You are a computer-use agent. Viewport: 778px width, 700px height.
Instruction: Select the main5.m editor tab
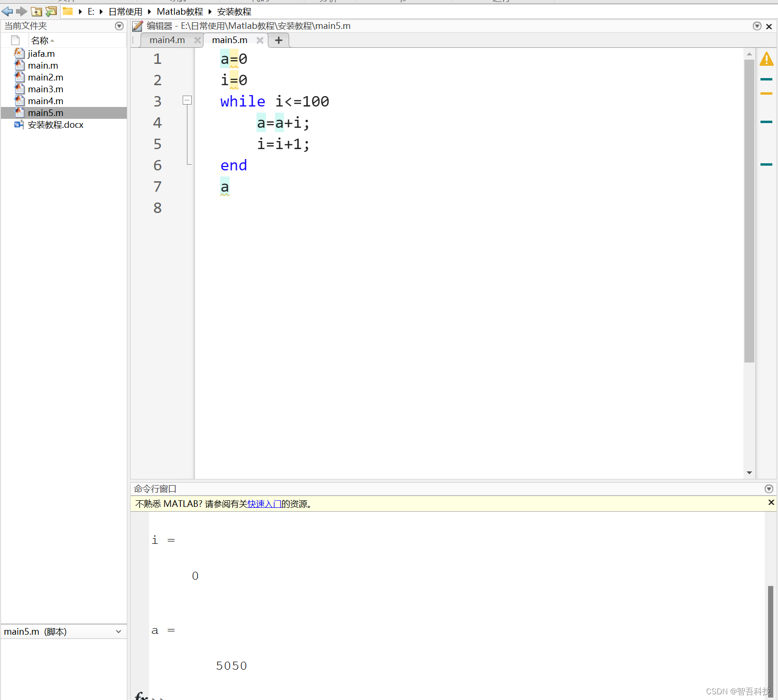(230, 40)
